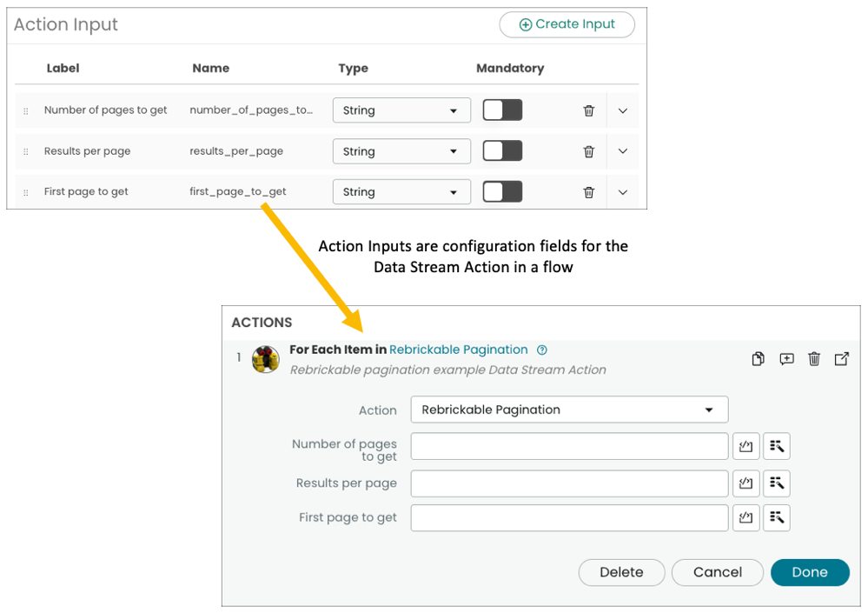Click the Cancel button

point(717,572)
